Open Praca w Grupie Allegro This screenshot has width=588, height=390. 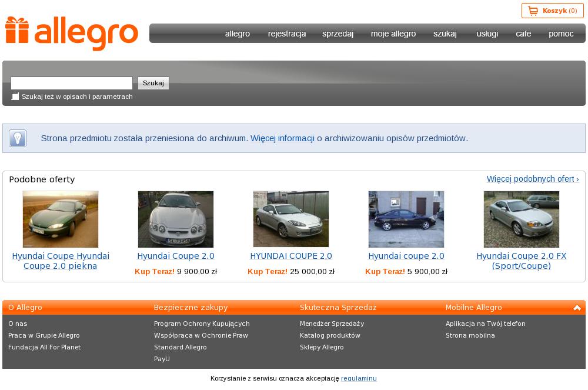tap(44, 335)
